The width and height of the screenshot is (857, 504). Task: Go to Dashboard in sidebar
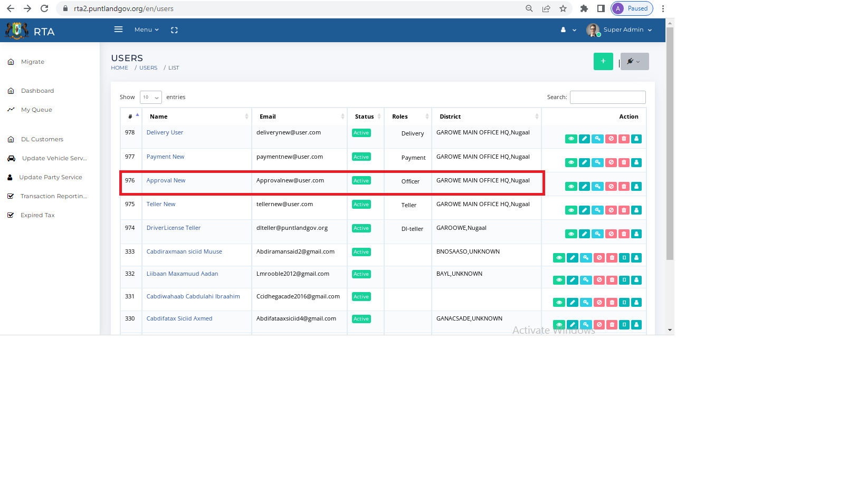tap(37, 91)
